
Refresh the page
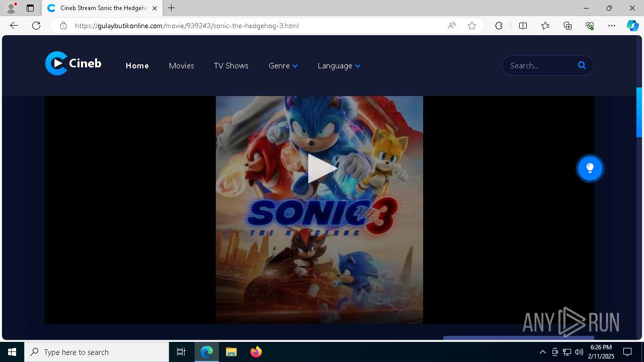(x=36, y=26)
